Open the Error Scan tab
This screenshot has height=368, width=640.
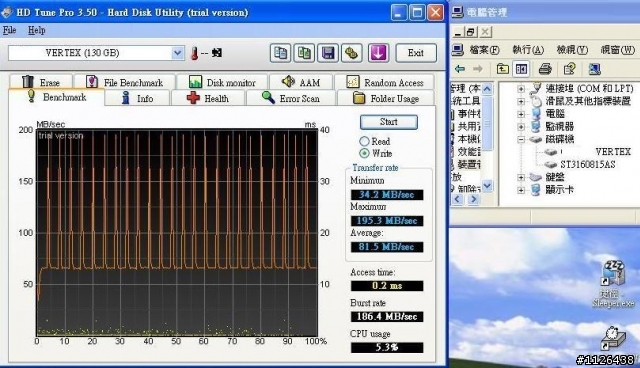click(291, 98)
